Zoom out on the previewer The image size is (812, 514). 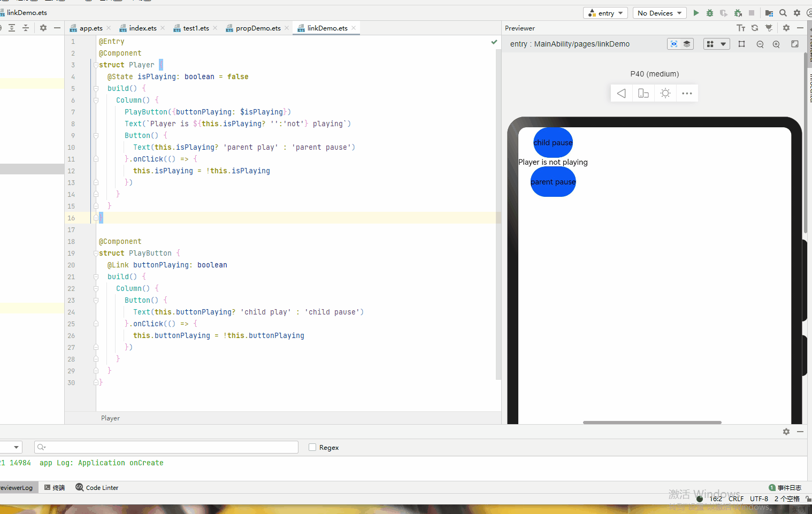coord(760,44)
